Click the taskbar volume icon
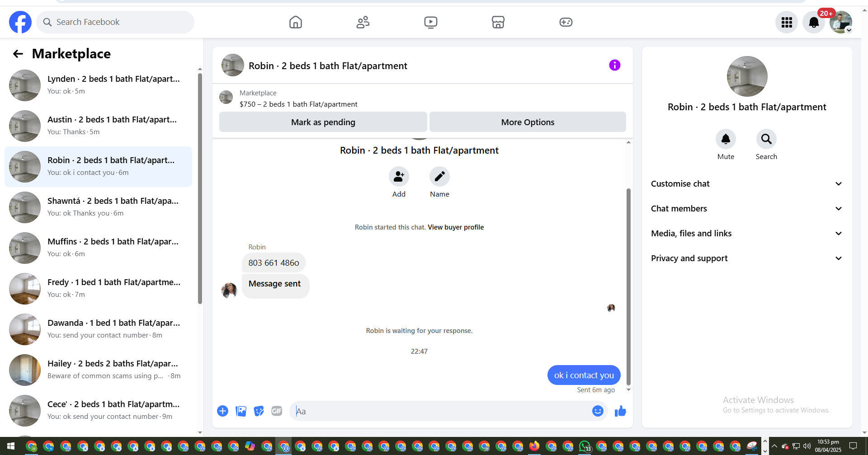 click(x=807, y=446)
